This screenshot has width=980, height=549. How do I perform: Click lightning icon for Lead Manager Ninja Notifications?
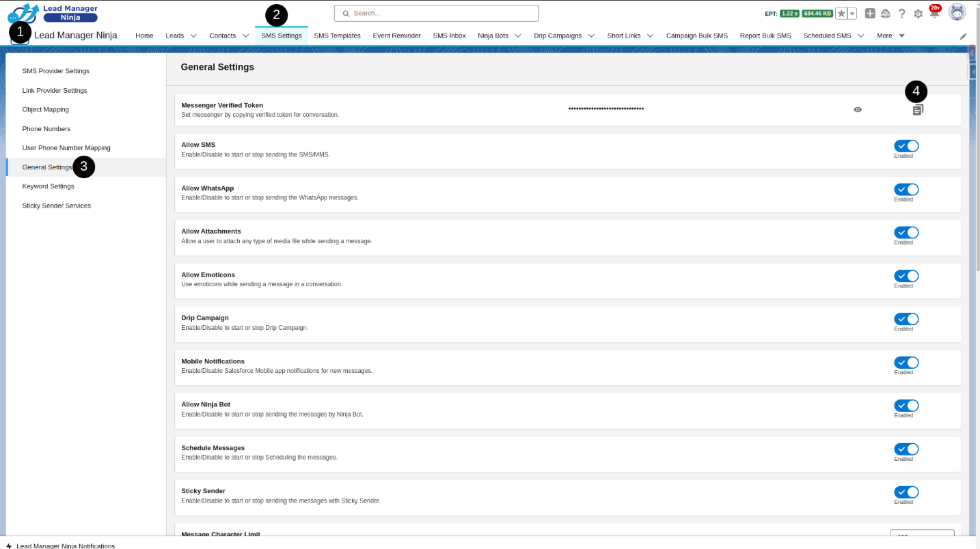pyautogui.click(x=9, y=546)
